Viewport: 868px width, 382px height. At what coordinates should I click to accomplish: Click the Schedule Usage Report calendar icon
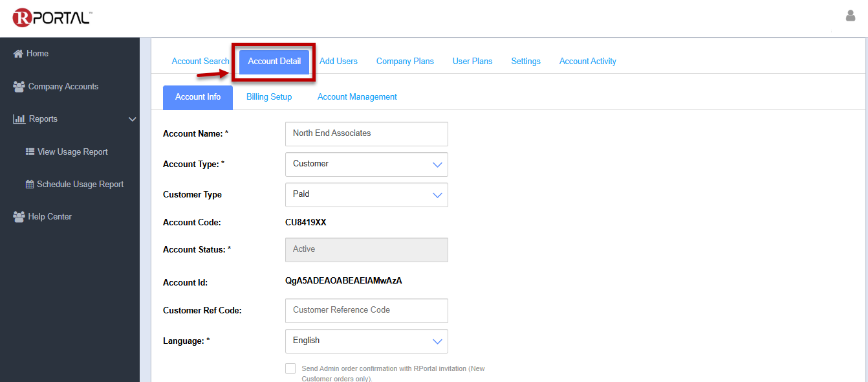point(30,185)
